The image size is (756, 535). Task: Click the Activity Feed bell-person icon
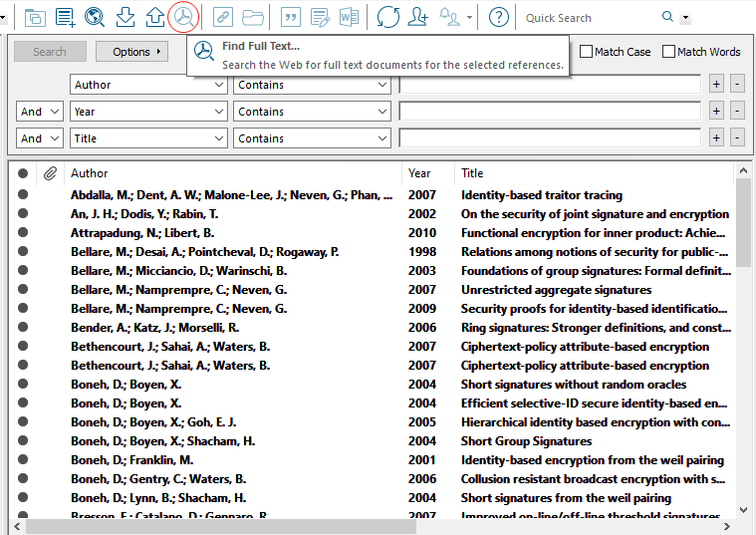(x=449, y=17)
